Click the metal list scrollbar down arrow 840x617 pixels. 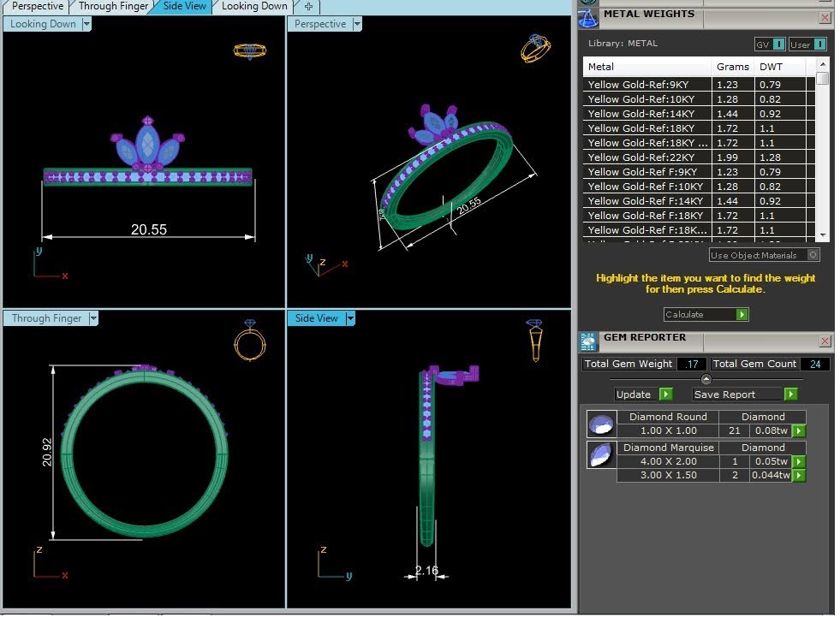(822, 235)
